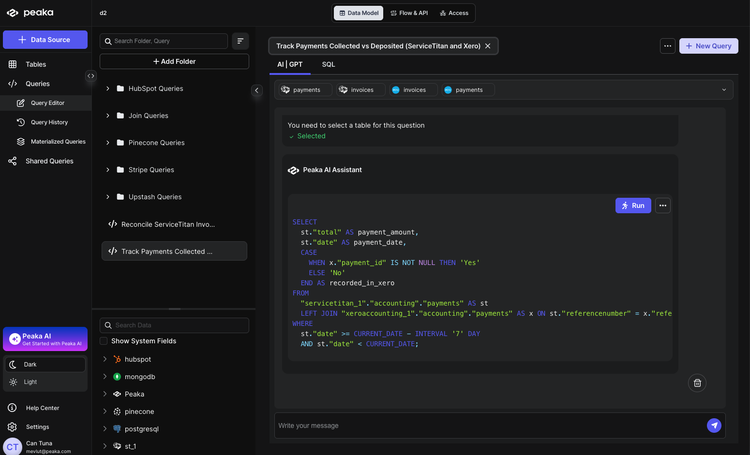The height and width of the screenshot is (455, 750).
Task: Collapse the query folder panel arrow
Action: pos(256,90)
